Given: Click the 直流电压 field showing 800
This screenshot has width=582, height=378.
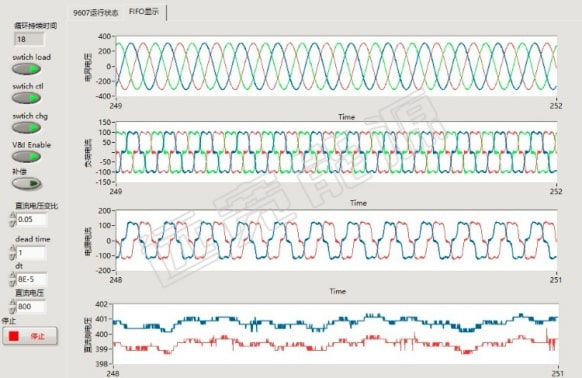Looking at the screenshot, I should coord(31,306).
